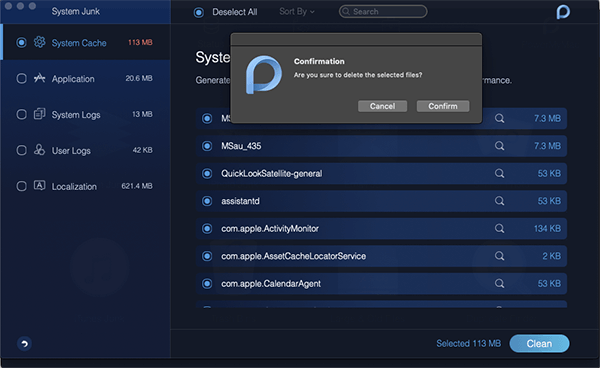600x368 pixels.
Task: Click the Application category icon
Action: (x=39, y=78)
